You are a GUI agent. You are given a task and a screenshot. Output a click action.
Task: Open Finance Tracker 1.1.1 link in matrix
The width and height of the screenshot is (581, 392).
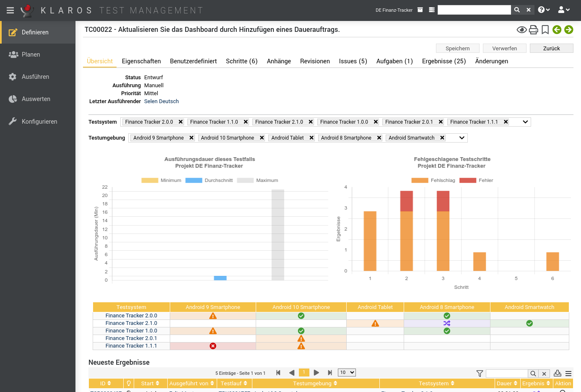click(131, 346)
